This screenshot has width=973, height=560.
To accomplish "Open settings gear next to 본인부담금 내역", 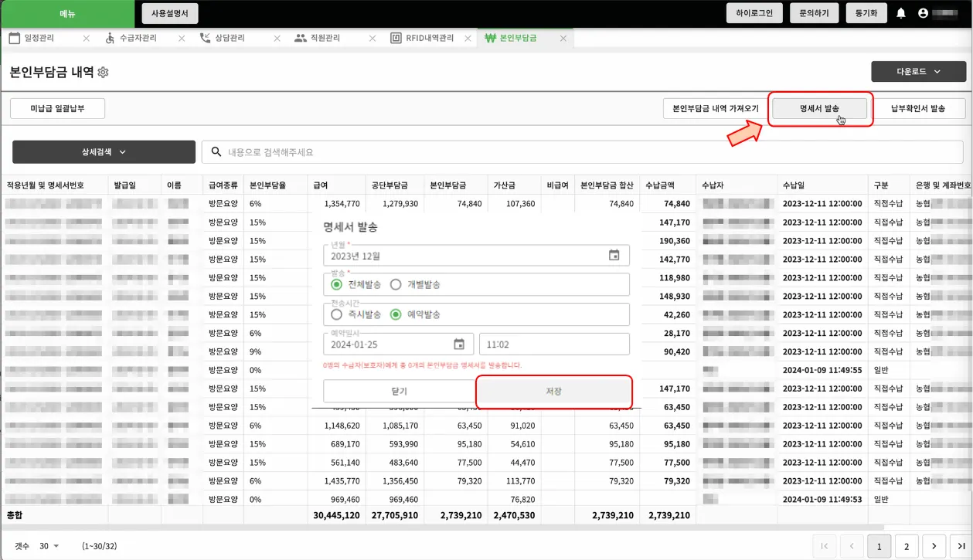I will [x=103, y=73].
